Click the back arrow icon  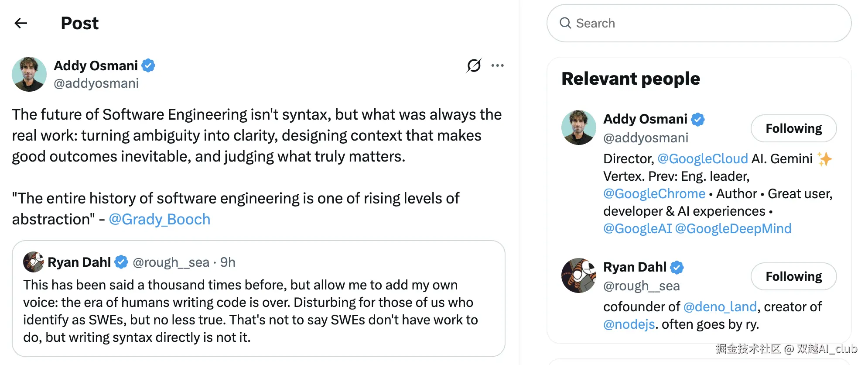21,23
